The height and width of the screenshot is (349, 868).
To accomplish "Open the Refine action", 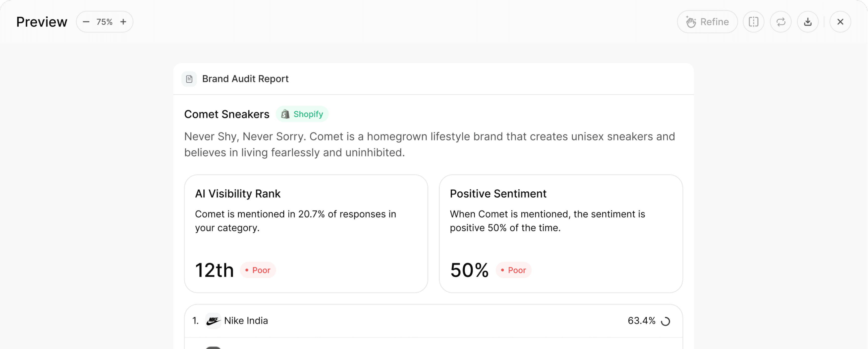I will pos(707,22).
